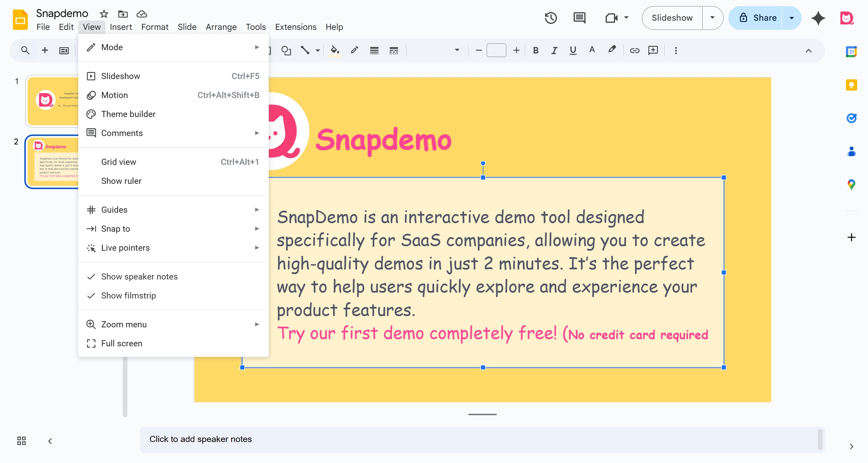Open Google Maps side panel icon
868x463 pixels.
pos(851,185)
